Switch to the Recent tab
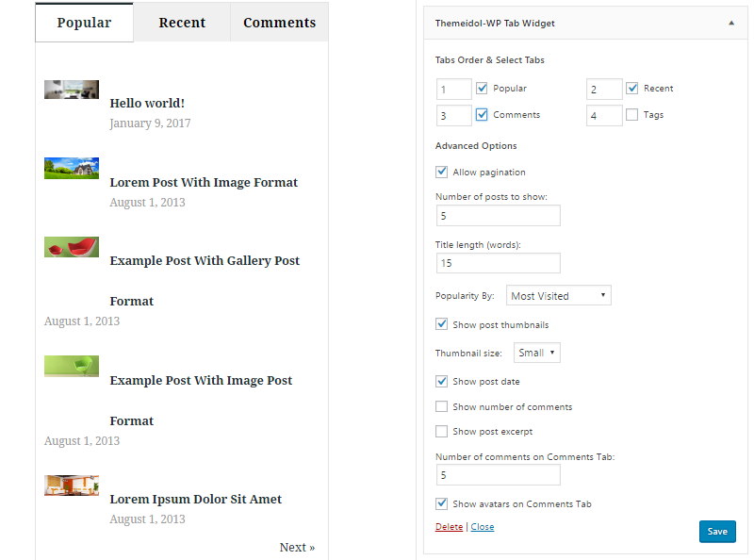754x560 pixels. coord(182,23)
